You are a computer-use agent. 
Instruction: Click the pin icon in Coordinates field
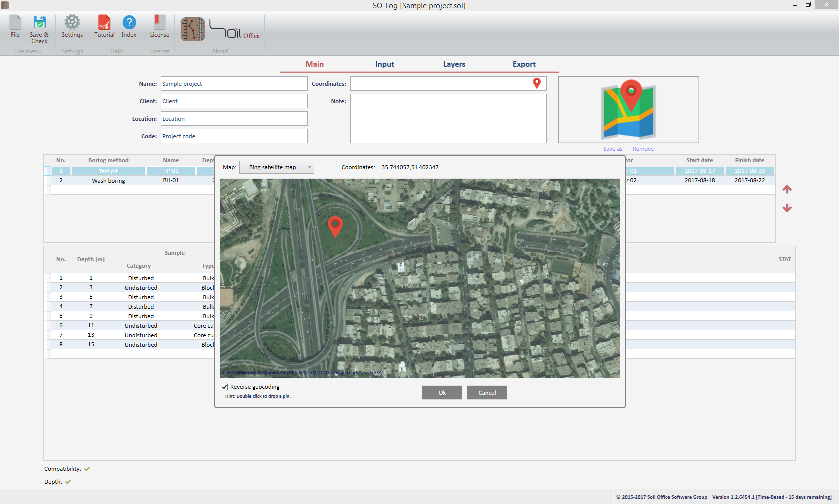pyautogui.click(x=537, y=84)
